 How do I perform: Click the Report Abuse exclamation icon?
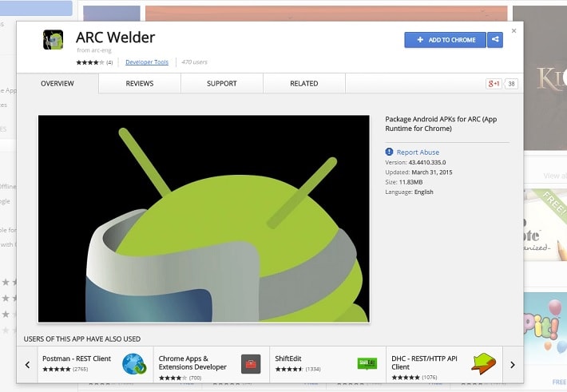[389, 152]
